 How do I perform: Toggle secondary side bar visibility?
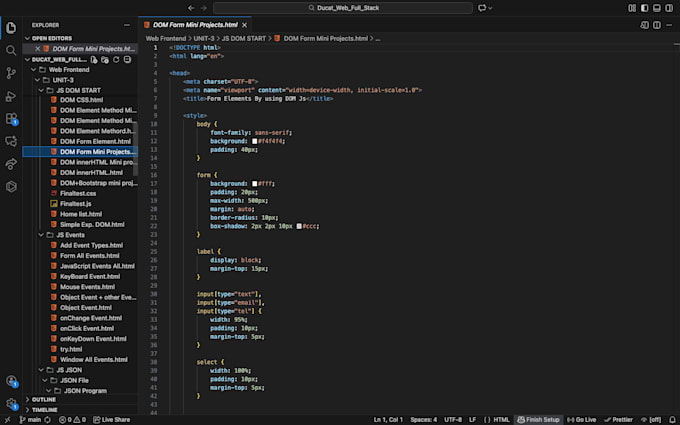click(669, 8)
